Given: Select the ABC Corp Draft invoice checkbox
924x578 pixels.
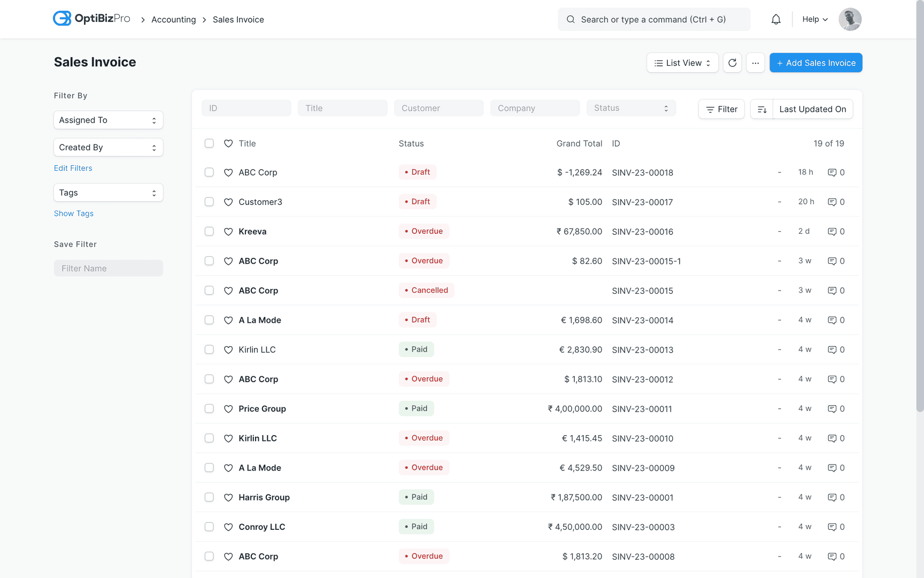Looking at the screenshot, I should coord(209,172).
